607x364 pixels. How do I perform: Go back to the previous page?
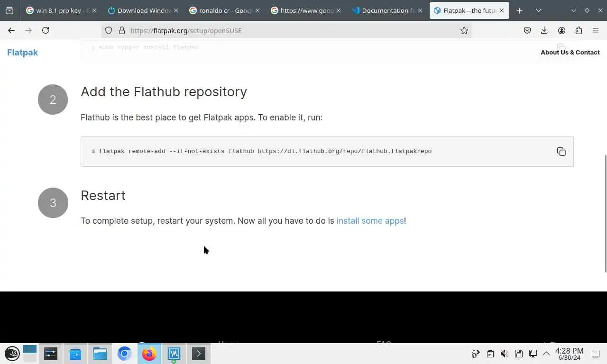point(11,30)
